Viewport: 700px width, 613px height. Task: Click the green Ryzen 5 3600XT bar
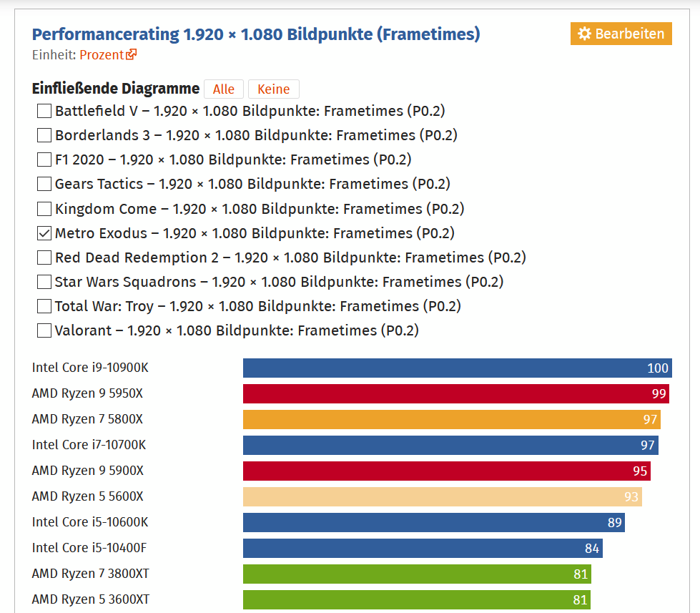[x=417, y=599]
